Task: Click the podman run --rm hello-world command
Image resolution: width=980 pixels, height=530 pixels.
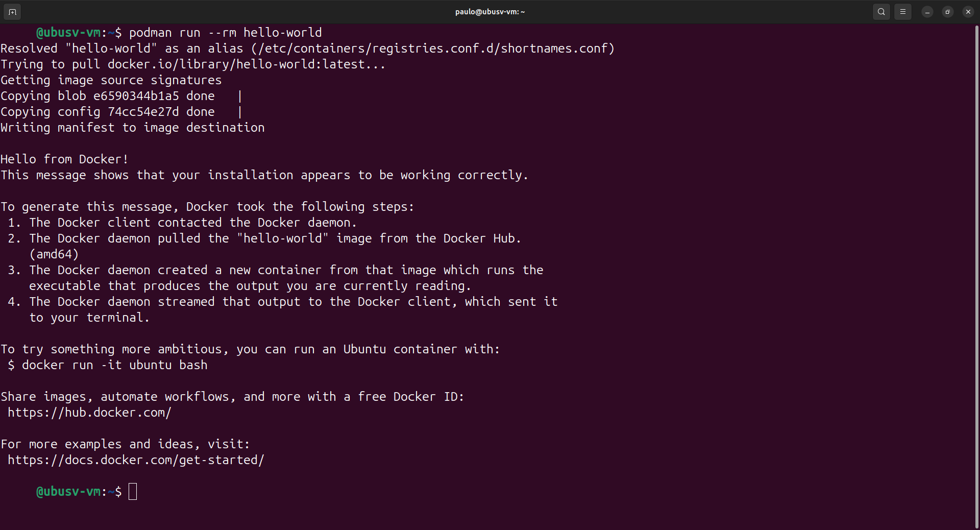Action: [x=225, y=32]
